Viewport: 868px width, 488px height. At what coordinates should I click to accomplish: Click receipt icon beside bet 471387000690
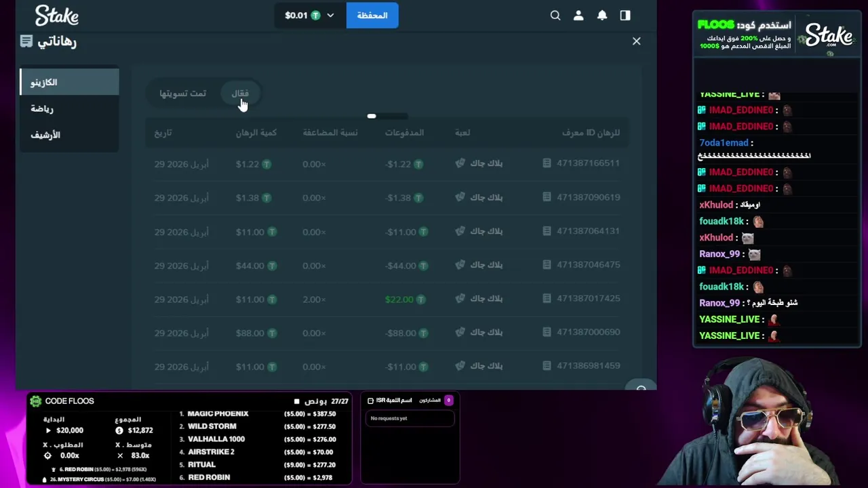pyautogui.click(x=547, y=332)
